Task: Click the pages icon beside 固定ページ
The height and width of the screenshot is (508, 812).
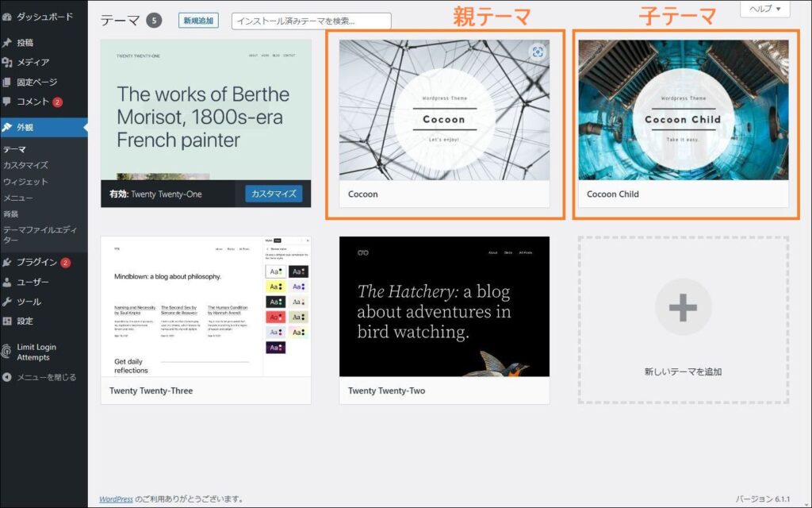Action: click(6, 82)
